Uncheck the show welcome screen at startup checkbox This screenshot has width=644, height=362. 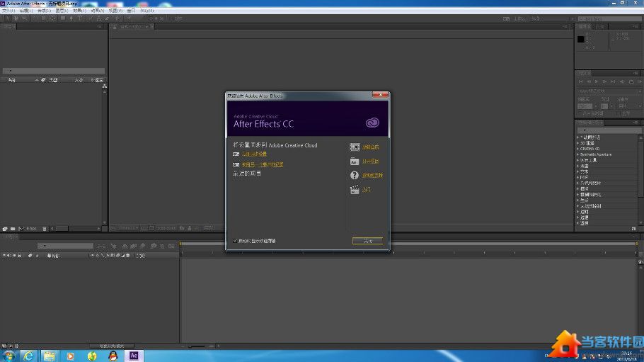236,241
